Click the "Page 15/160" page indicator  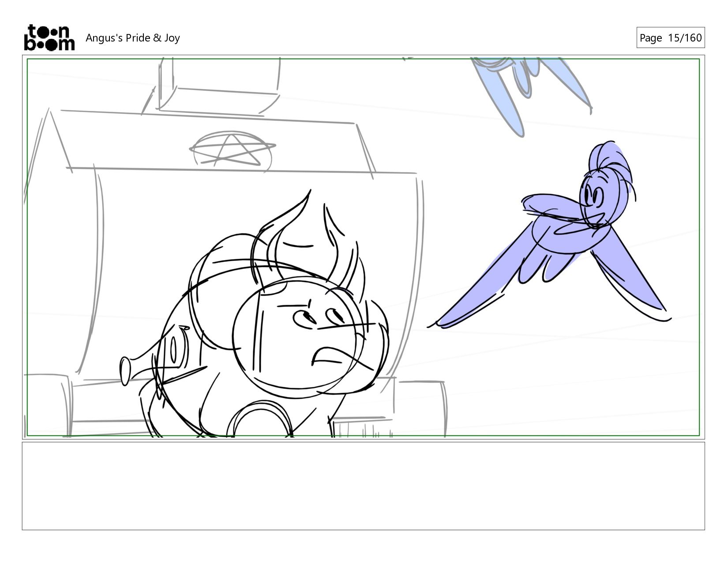(670, 38)
